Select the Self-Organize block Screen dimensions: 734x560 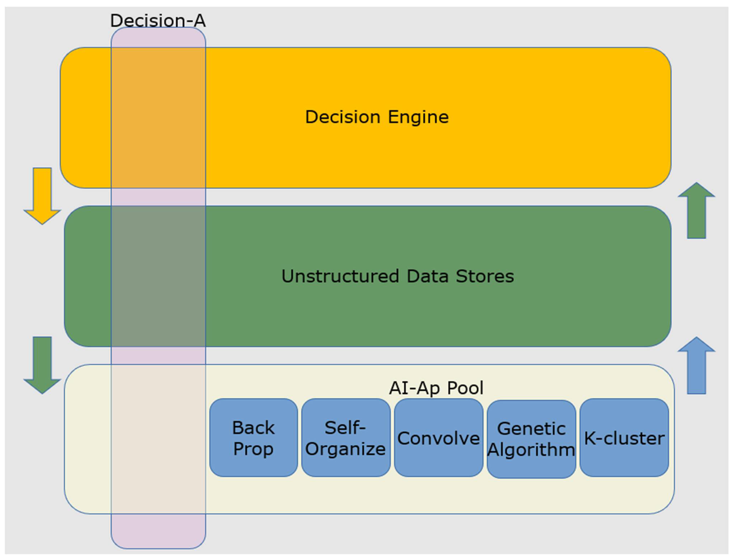346,438
